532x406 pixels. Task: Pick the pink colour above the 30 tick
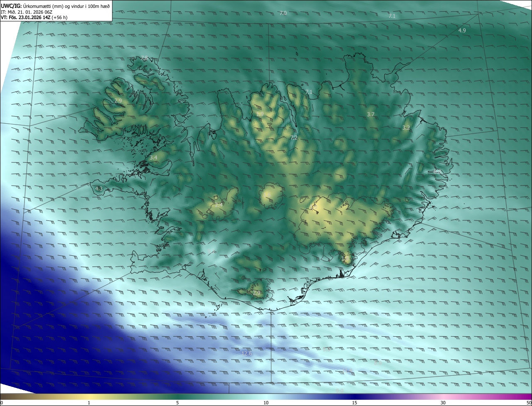click(x=443, y=397)
